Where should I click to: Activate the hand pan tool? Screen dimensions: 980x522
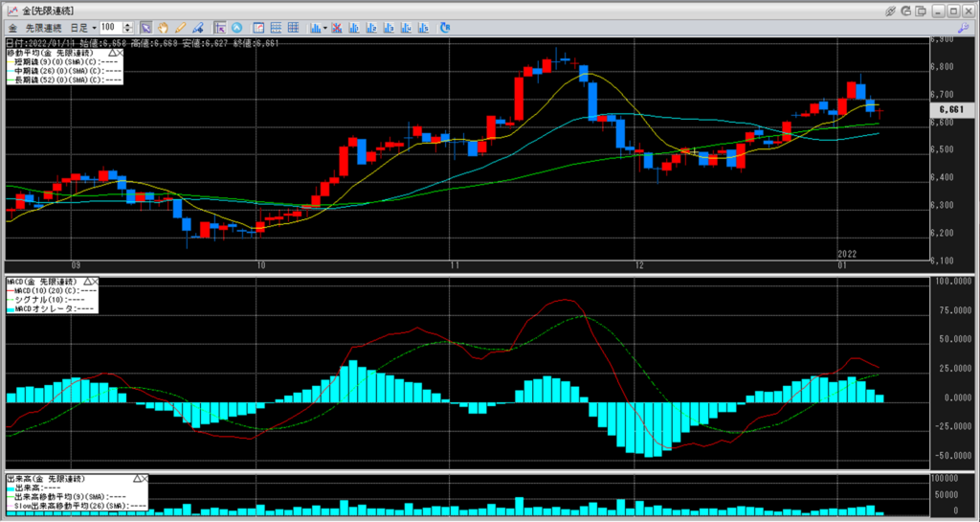pos(163,27)
